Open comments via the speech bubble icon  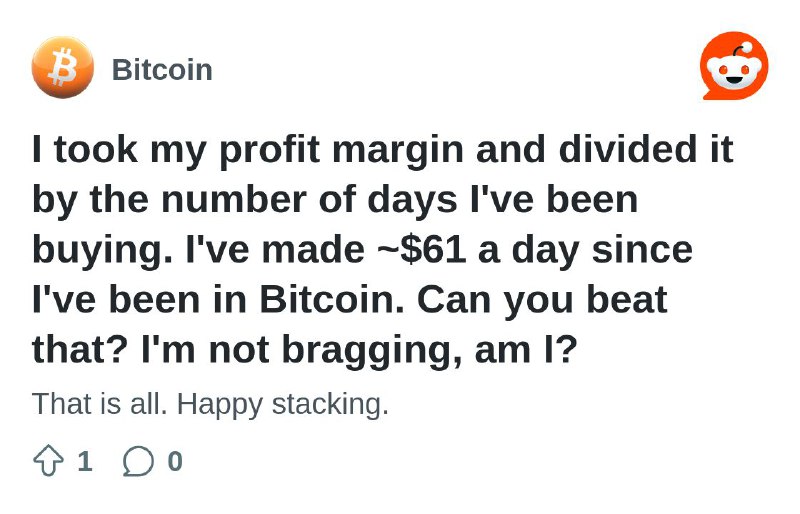(x=138, y=461)
